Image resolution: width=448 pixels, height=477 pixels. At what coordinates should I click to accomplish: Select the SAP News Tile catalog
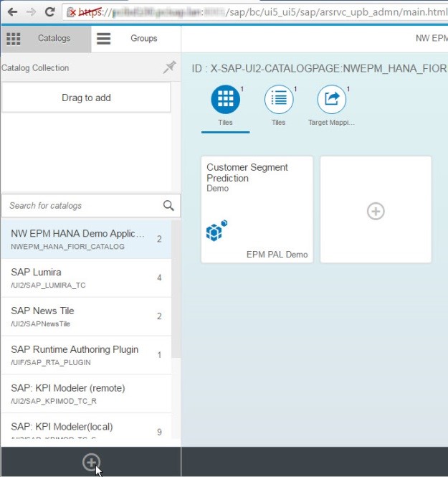(x=79, y=316)
